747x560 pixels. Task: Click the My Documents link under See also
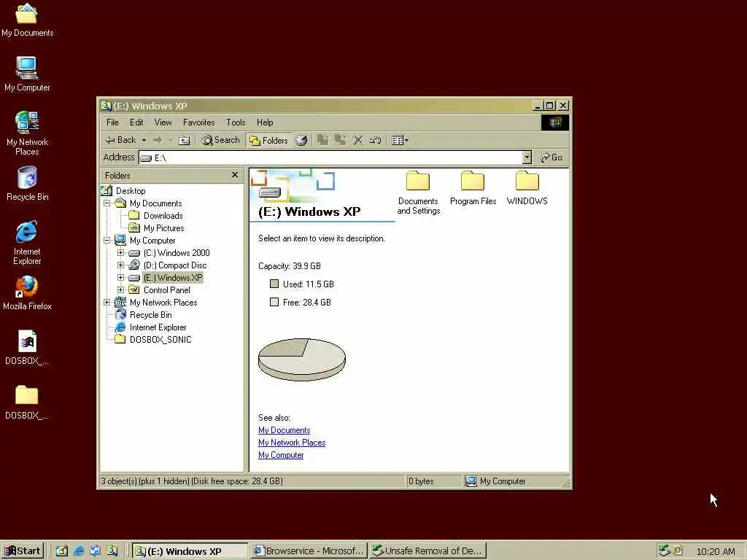284,430
